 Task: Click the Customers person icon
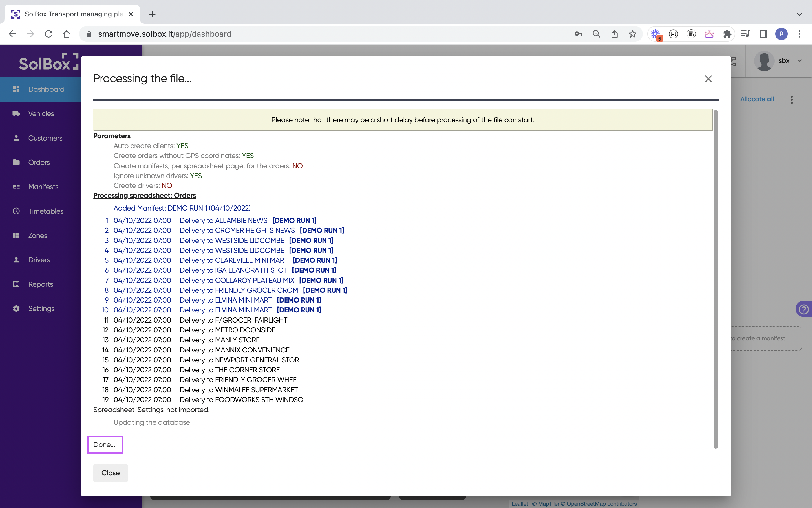pyautogui.click(x=16, y=138)
